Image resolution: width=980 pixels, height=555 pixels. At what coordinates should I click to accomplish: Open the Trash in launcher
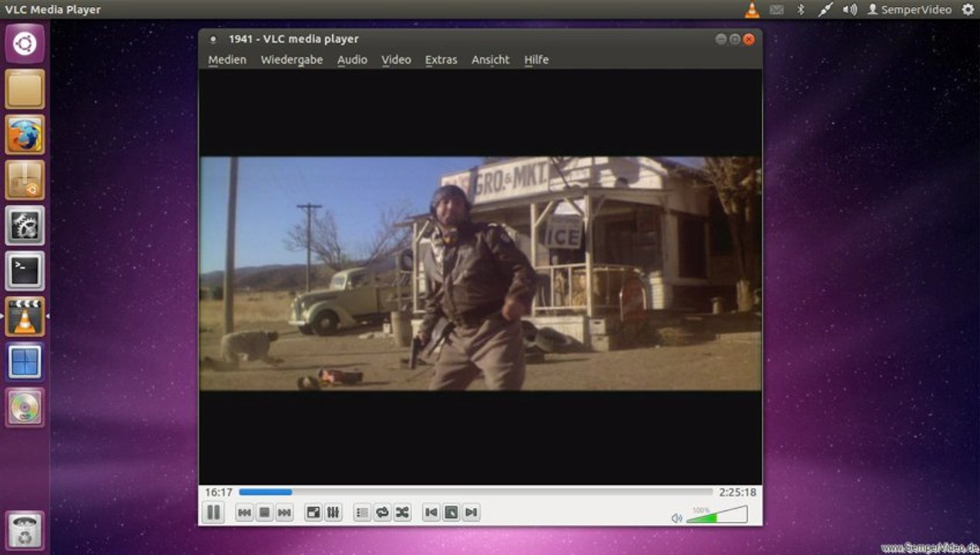tap(25, 530)
